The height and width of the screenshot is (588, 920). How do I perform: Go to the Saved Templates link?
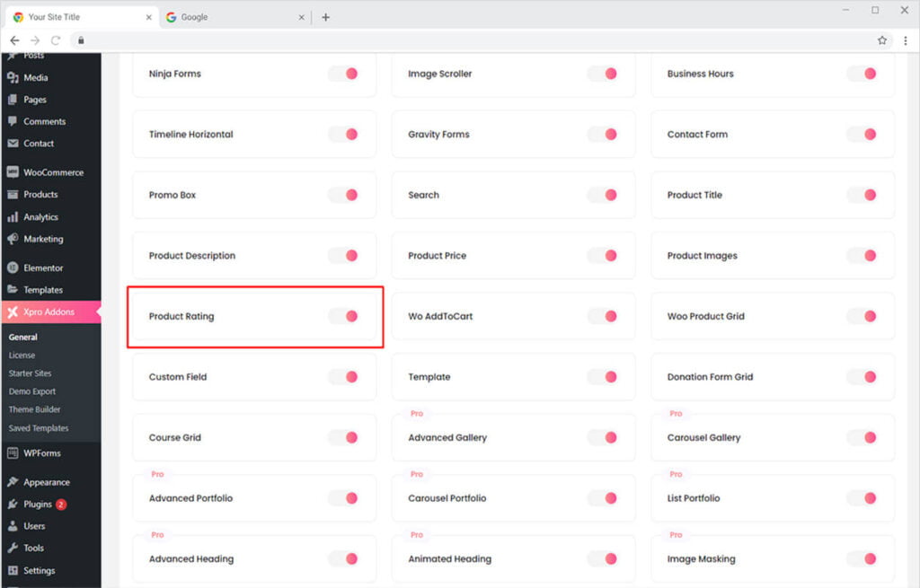tap(39, 428)
